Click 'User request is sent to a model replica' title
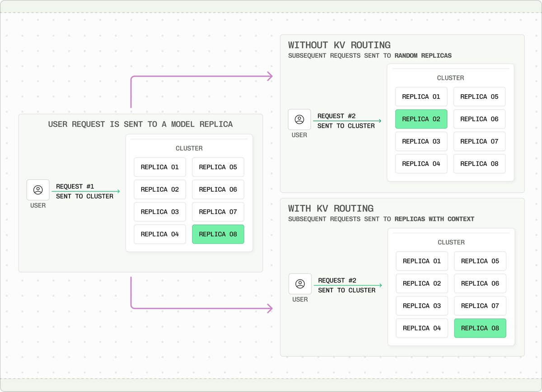 point(140,124)
